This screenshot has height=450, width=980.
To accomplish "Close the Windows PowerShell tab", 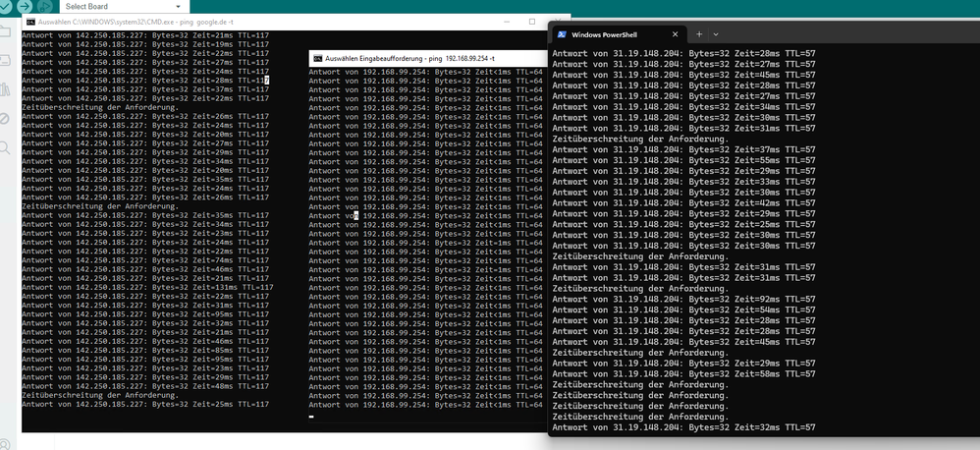I will coord(675,34).
